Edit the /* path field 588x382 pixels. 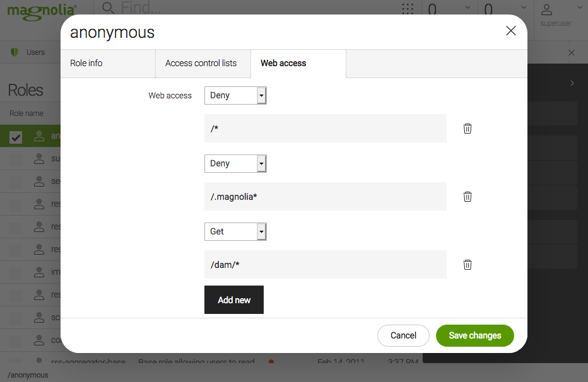tap(326, 129)
